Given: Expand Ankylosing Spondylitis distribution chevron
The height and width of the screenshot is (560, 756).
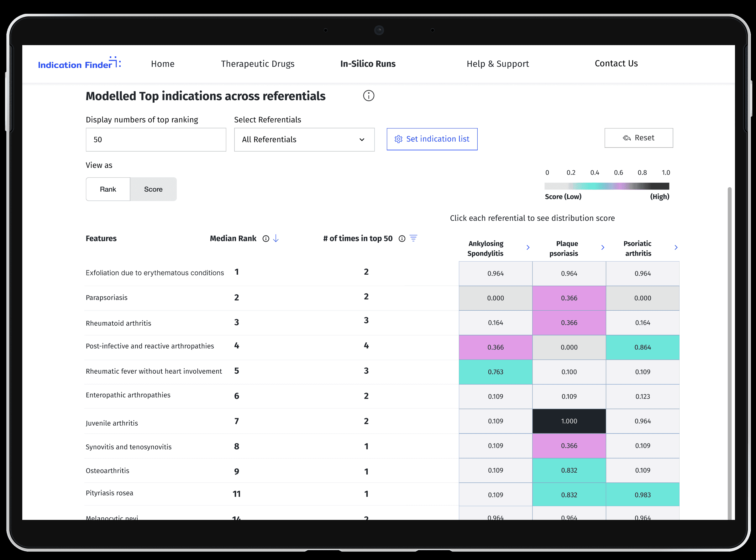Looking at the screenshot, I should [528, 247].
